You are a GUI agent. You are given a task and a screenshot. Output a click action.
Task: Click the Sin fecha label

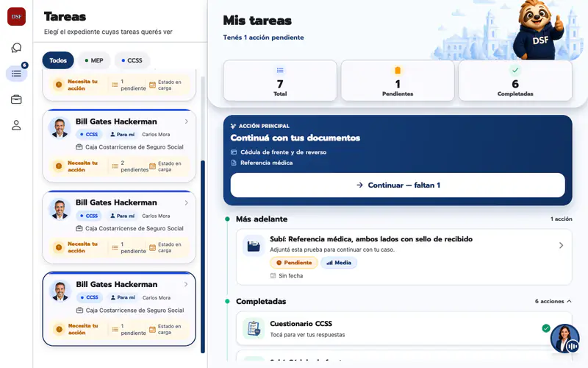(290, 275)
